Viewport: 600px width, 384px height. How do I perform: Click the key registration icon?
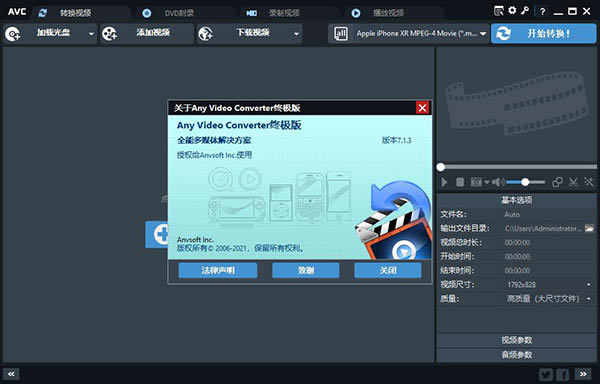pyautogui.click(x=525, y=10)
